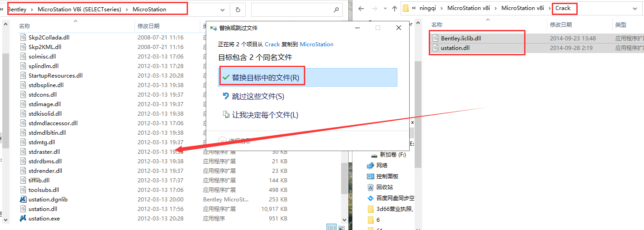Close the Replace or Skip Files dialog

398,28
